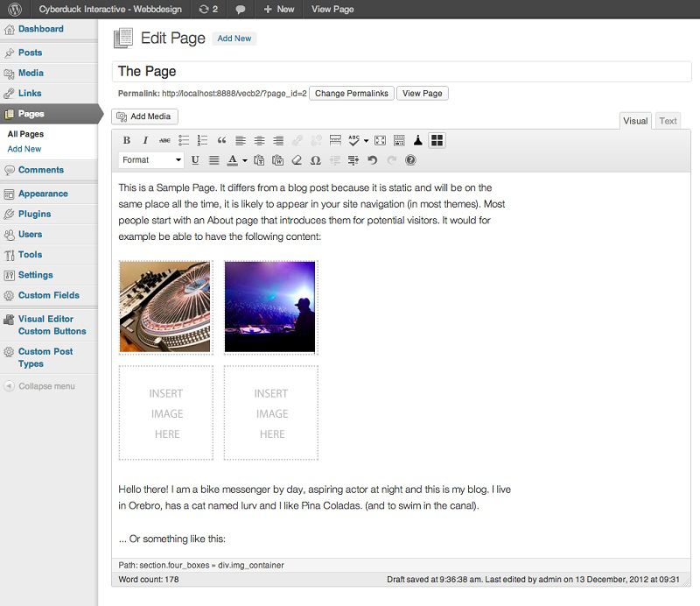Insert a numbered list
The height and width of the screenshot is (606, 700).
click(x=203, y=140)
